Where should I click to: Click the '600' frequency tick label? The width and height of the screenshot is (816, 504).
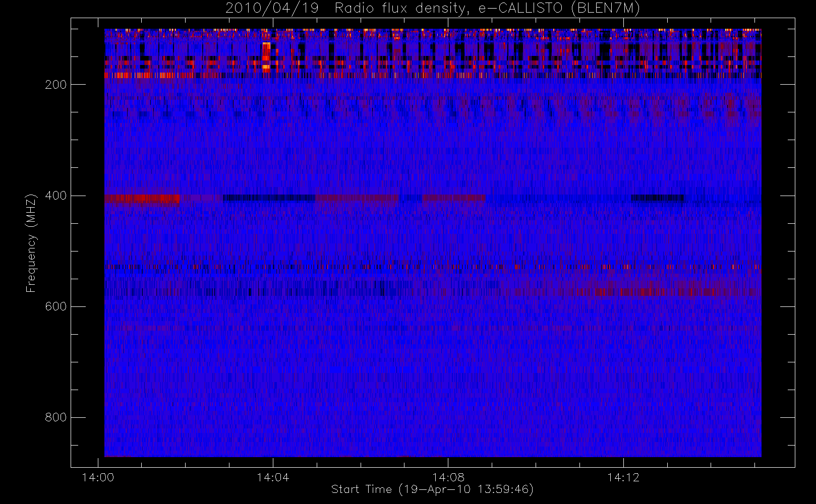pyautogui.click(x=56, y=306)
